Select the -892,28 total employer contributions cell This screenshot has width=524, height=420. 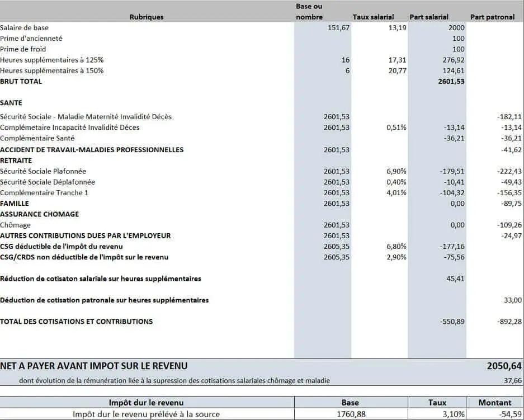tap(509, 322)
